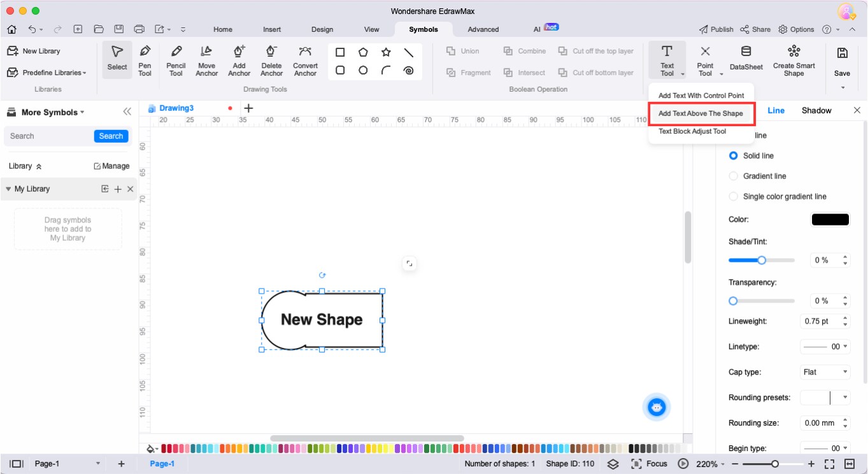Viewport: 868px width, 474px height.
Task: Choose Add Text With Control Point
Action: (x=701, y=96)
